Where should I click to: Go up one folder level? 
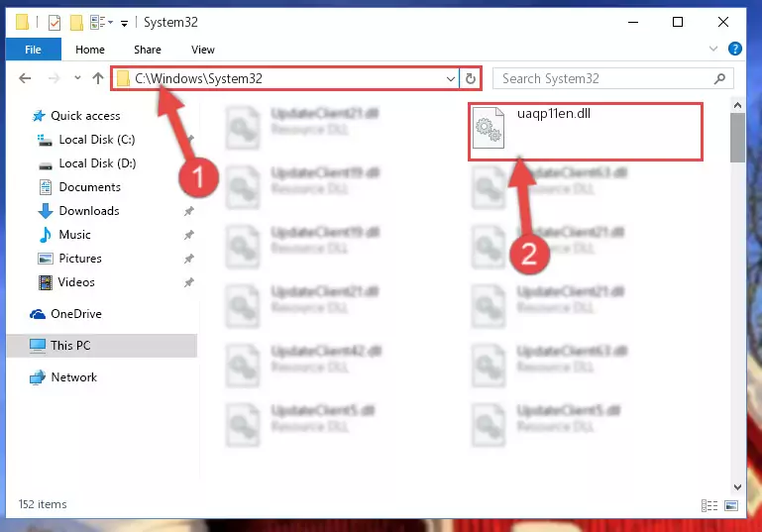point(98,78)
